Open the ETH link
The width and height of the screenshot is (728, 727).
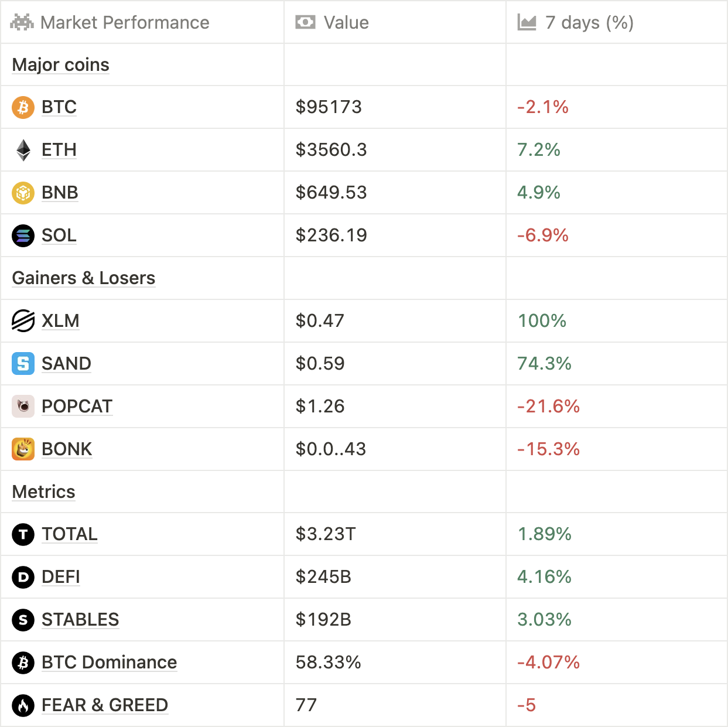pyautogui.click(x=59, y=150)
